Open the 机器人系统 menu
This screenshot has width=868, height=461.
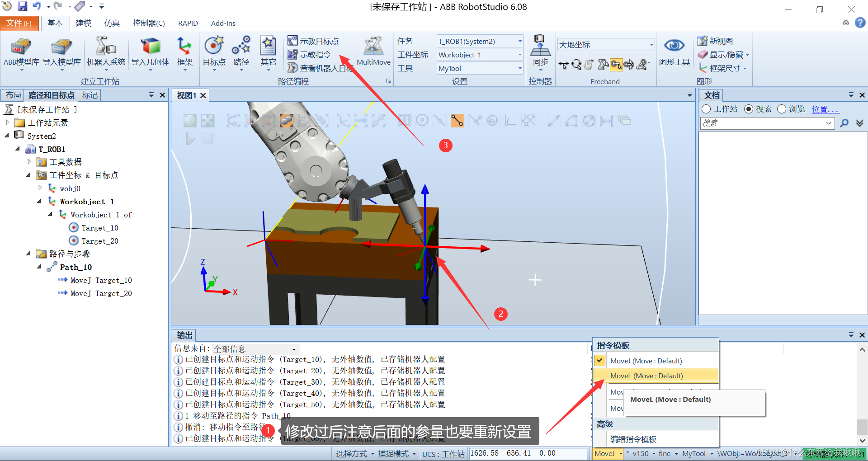pyautogui.click(x=106, y=53)
